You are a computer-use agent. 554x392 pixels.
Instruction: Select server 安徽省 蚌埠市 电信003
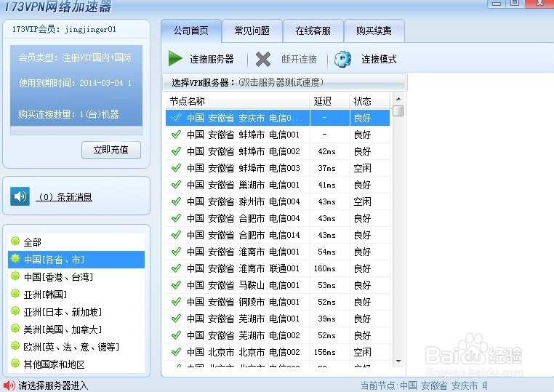click(278, 168)
